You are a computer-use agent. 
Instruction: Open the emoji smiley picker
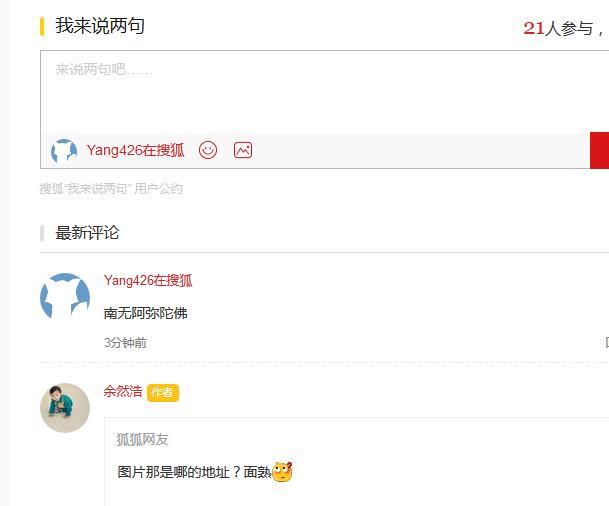[208, 150]
